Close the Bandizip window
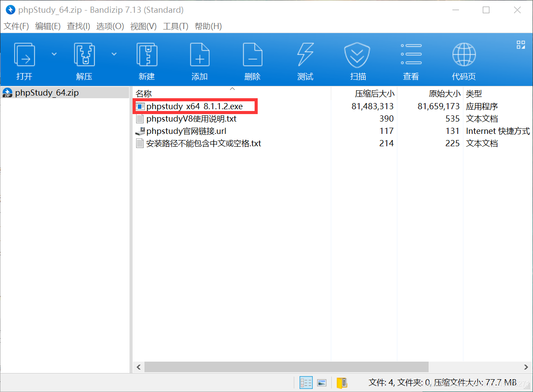The width and height of the screenshot is (533, 392). [518, 10]
